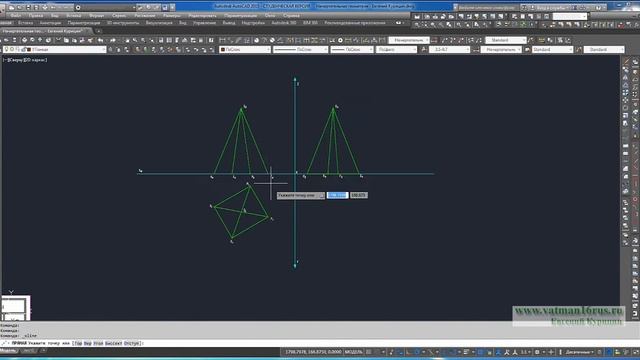
Task: Click the color swatch in the ПоСлою color box
Action: pos(223,49)
